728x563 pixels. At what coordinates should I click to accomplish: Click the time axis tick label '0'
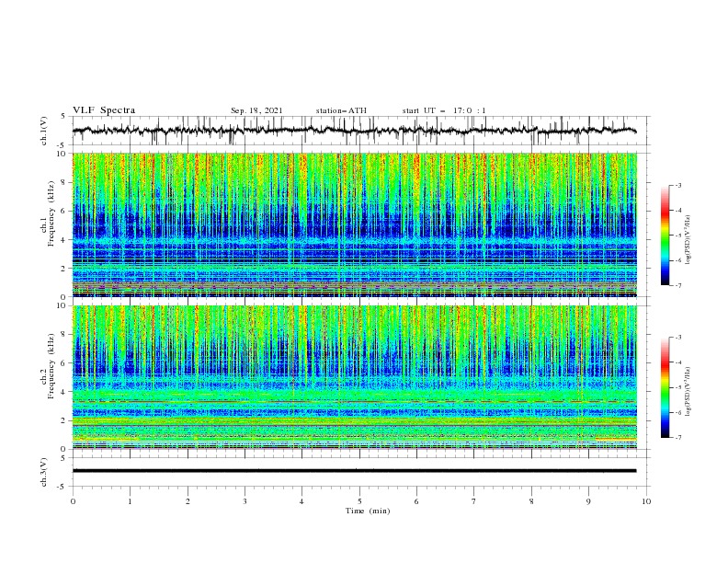click(x=73, y=501)
